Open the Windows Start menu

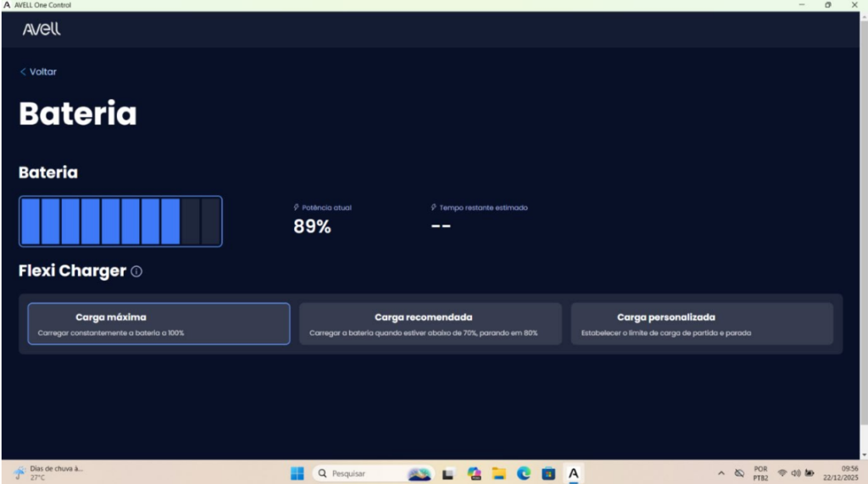point(298,474)
